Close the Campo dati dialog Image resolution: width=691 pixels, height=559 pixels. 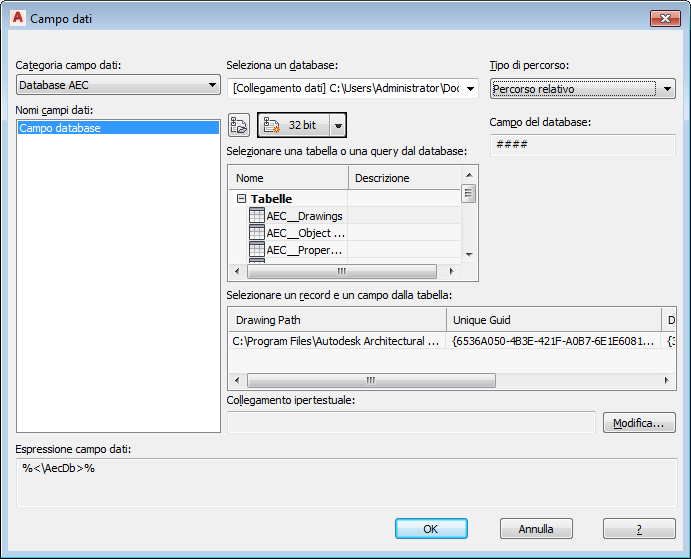coord(665,18)
